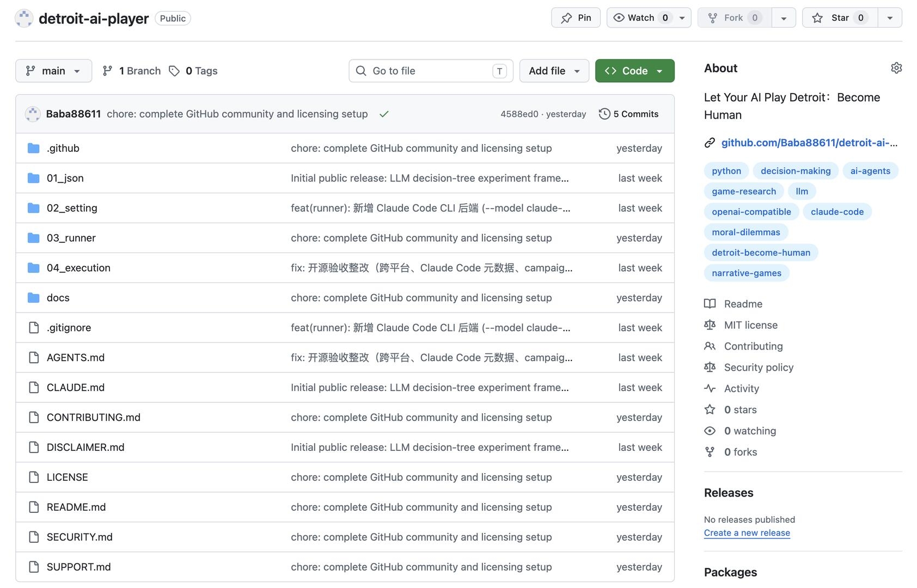Click the .github folder icon
This screenshot has width=917, height=588.
click(x=34, y=148)
